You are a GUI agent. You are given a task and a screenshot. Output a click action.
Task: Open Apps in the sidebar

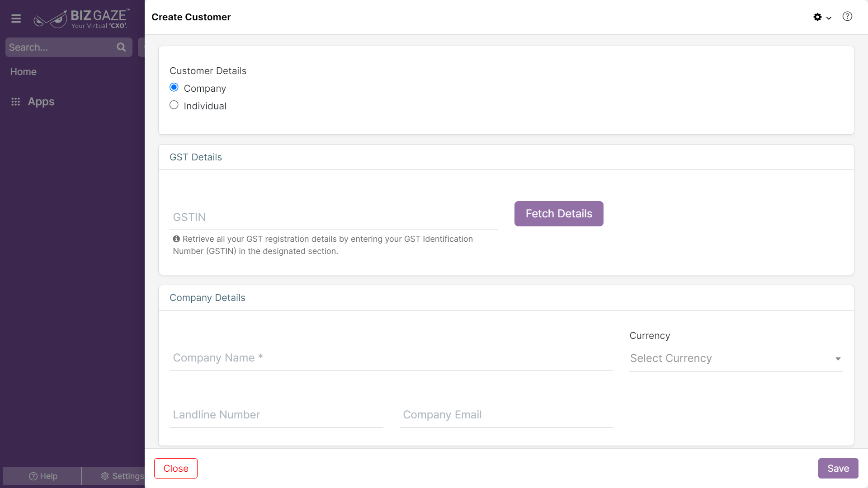tap(41, 102)
